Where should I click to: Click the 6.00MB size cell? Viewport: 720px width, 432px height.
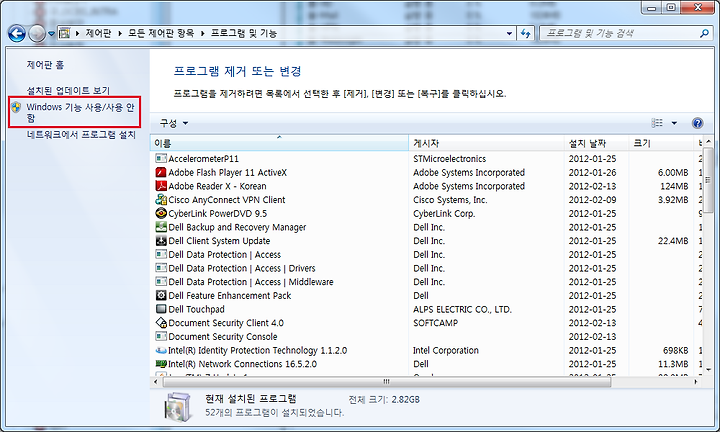pyautogui.click(x=673, y=172)
